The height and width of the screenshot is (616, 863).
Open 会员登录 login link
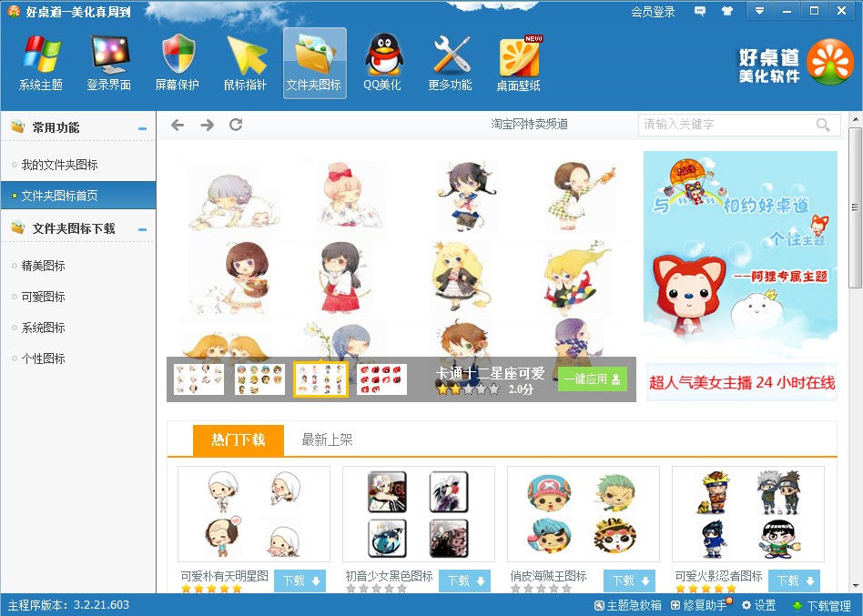point(653,12)
